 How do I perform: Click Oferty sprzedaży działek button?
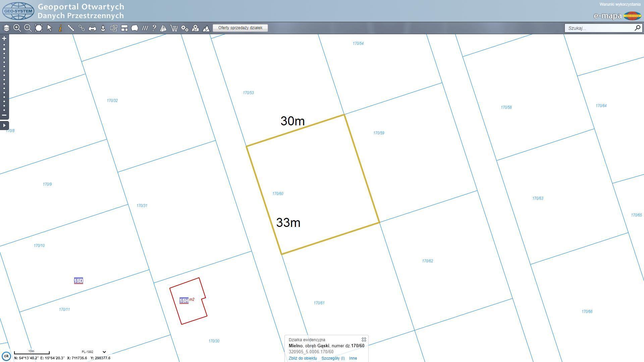[x=240, y=28]
